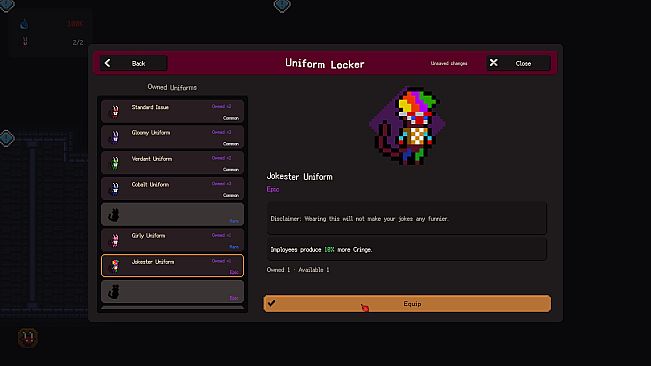Click the diamond marker icon at top center
651x366 pixels.
pyautogui.click(x=282, y=5)
